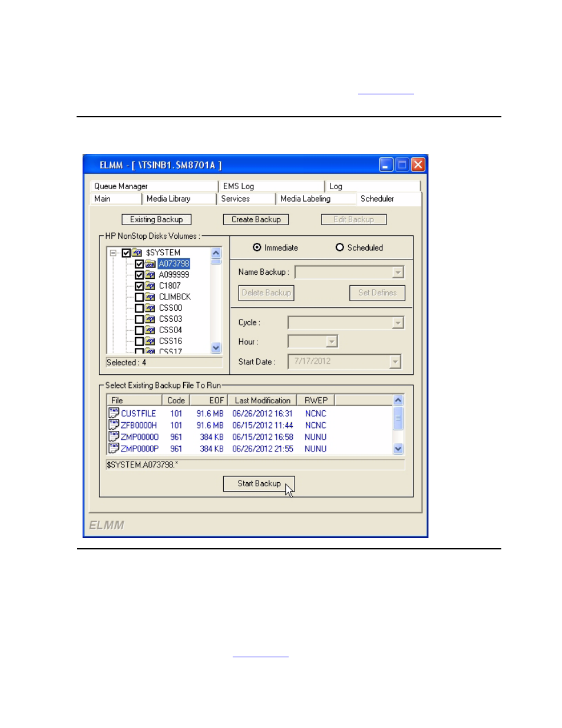This screenshot has height=728, width=562.
Task: Minimize the ELMM window
Action: point(386,165)
